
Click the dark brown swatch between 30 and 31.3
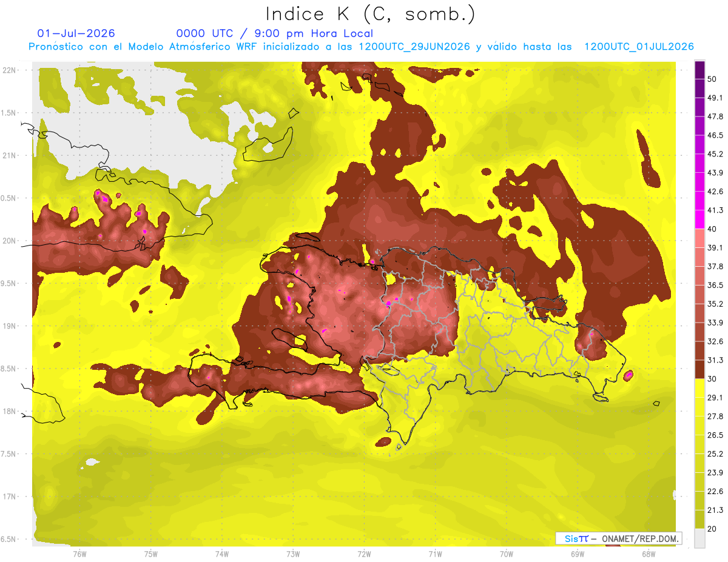coord(699,369)
